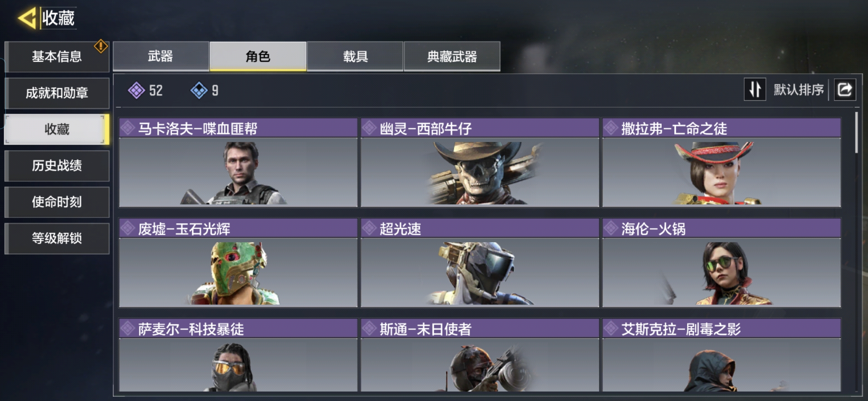Click the purple epic rarity diamond icon

tap(136, 90)
